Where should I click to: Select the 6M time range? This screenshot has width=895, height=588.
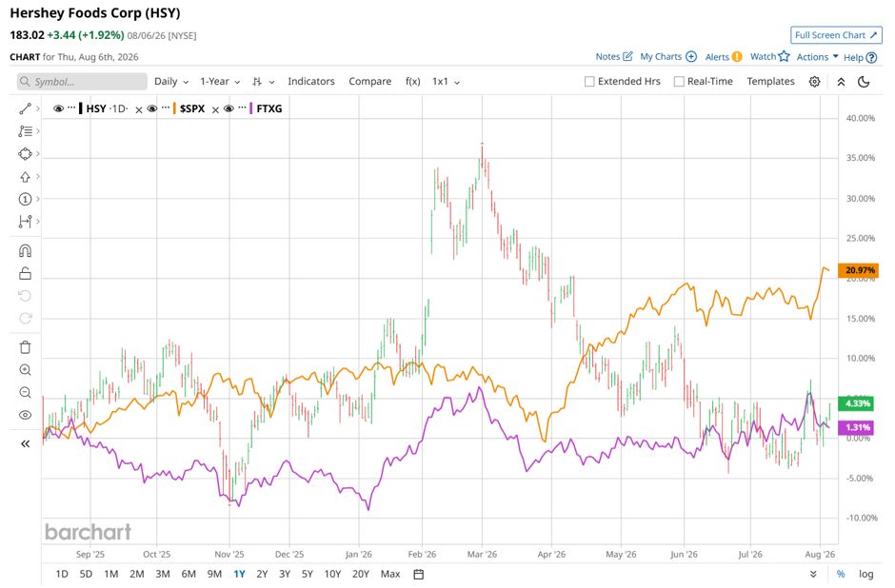click(x=189, y=575)
